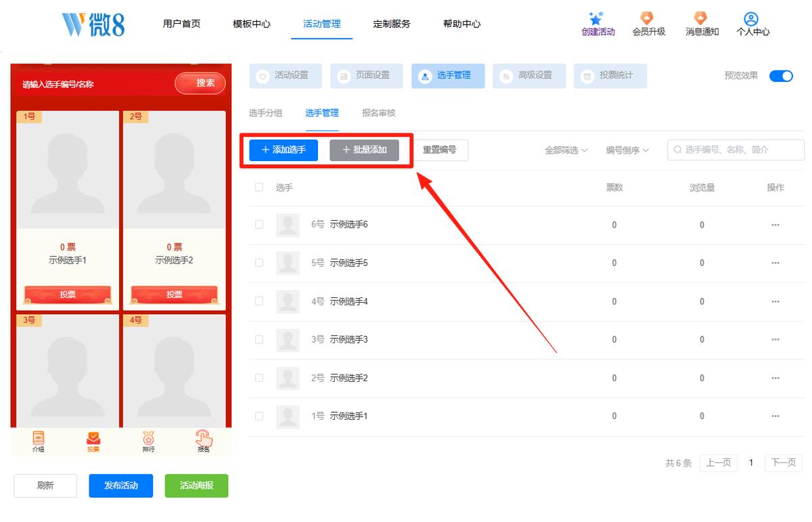Go to 模板中心 in top menu
The width and height of the screenshot is (812, 522).
(x=252, y=24)
